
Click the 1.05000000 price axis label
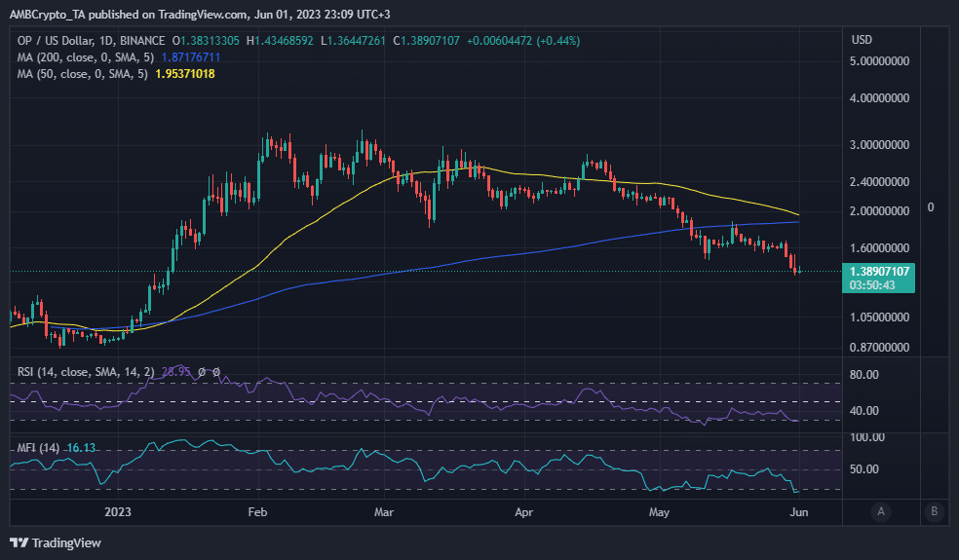[x=879, y=317]
